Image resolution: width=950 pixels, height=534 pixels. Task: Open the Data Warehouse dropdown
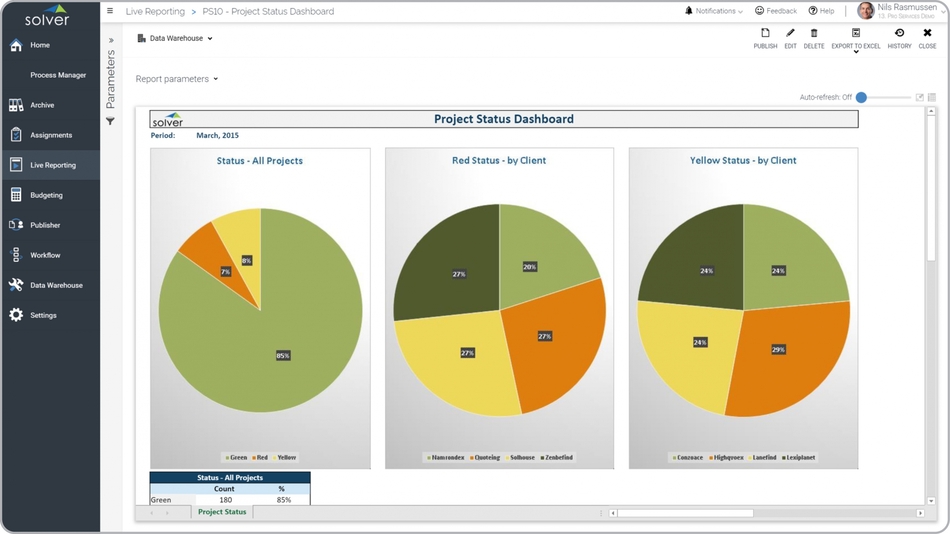(x=175, y=39)
